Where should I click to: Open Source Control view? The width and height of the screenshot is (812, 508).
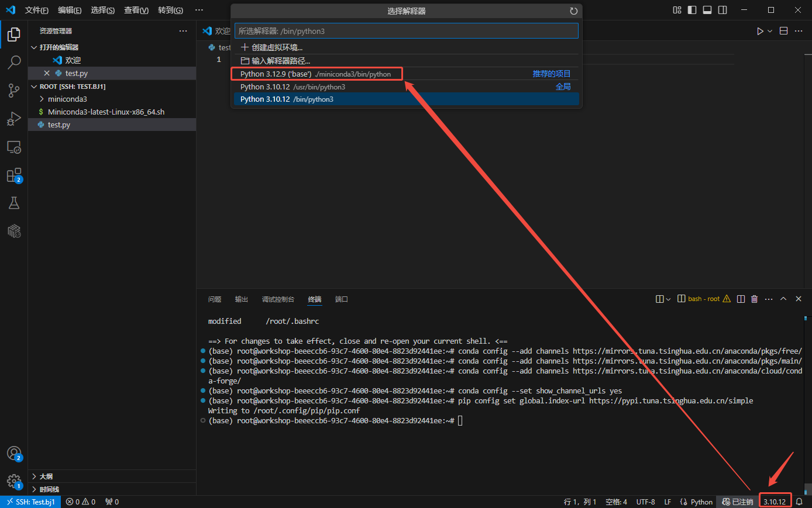[14, 90]
